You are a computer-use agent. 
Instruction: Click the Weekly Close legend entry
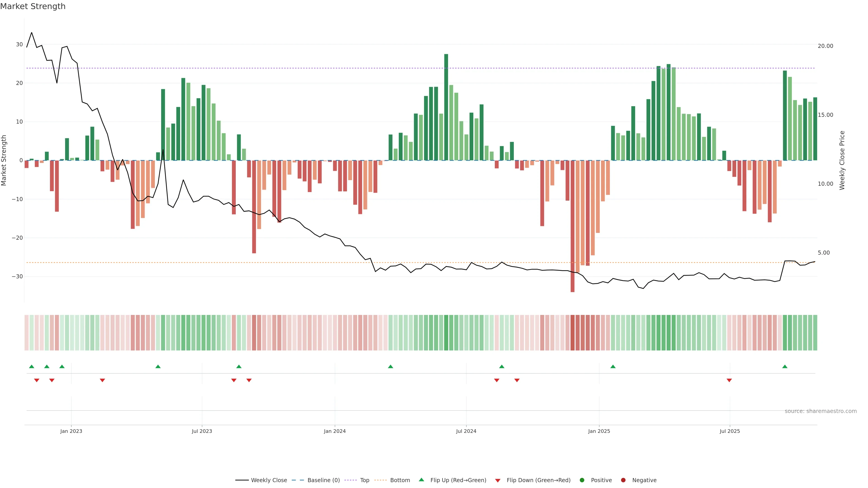[269, 480]
